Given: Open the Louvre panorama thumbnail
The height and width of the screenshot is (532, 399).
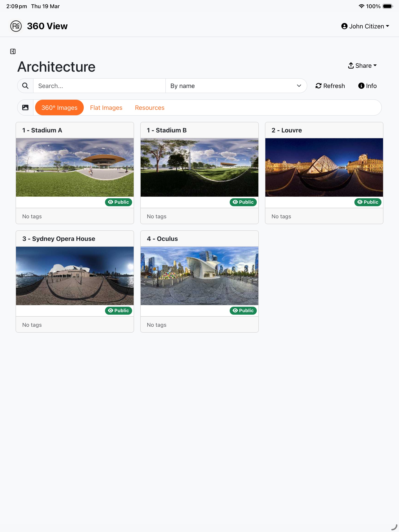Looking at the screenshot, I should [324, 167].
